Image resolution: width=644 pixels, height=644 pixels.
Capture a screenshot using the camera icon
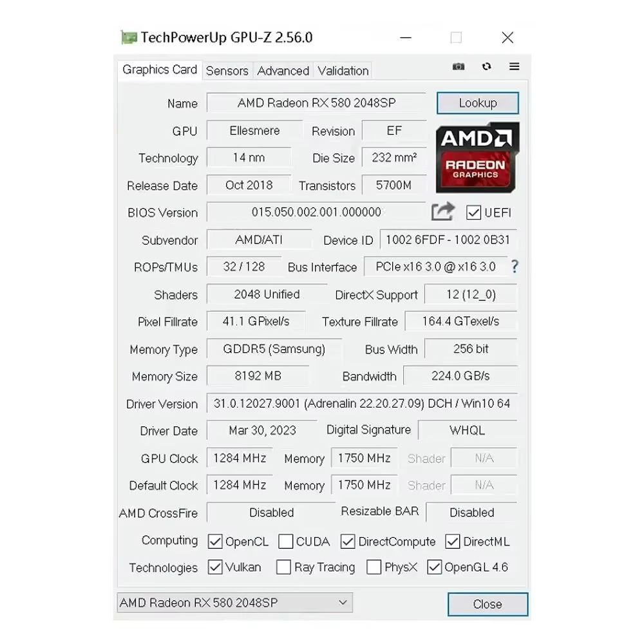pos(459,66)
